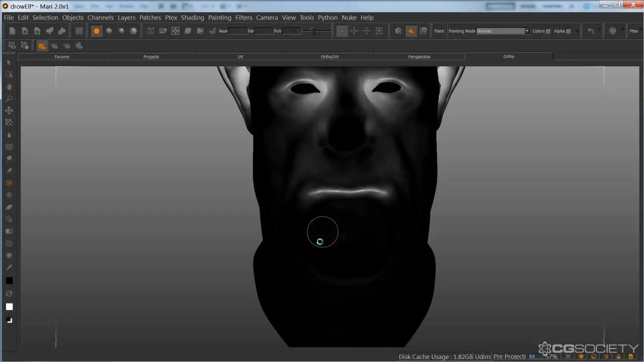This screenshot has height=362, width=644.
Task: Click the black foreground color swatch
Action: click(x=9, y=281)
